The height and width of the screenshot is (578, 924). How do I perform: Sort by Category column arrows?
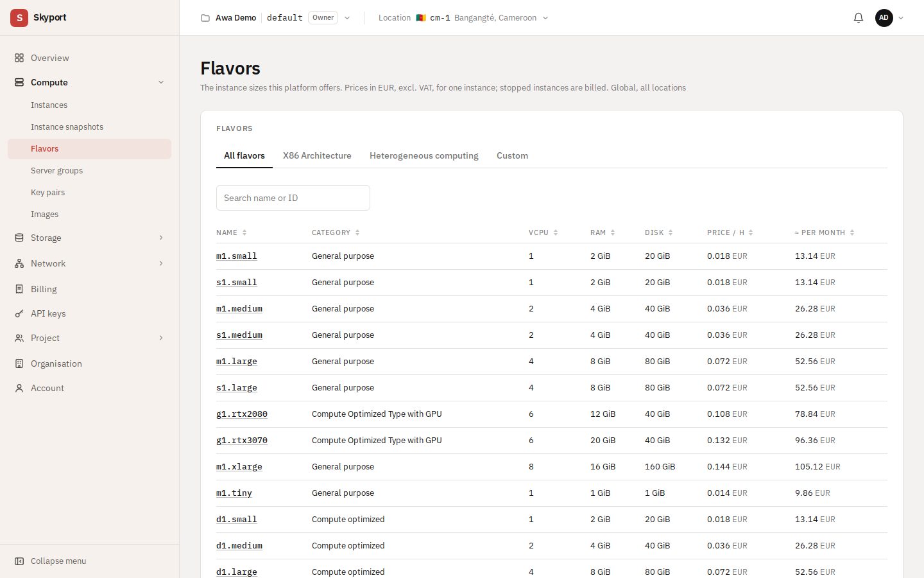point(357,232)
